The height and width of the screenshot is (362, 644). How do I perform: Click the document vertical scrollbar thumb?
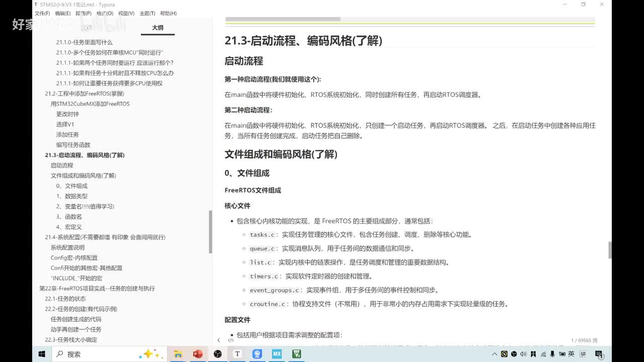(610, 250)
